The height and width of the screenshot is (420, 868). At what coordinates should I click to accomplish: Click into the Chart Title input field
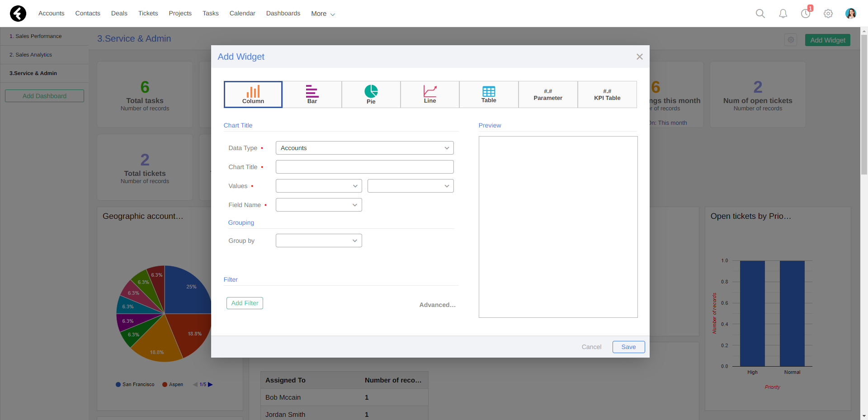point(364,167)
